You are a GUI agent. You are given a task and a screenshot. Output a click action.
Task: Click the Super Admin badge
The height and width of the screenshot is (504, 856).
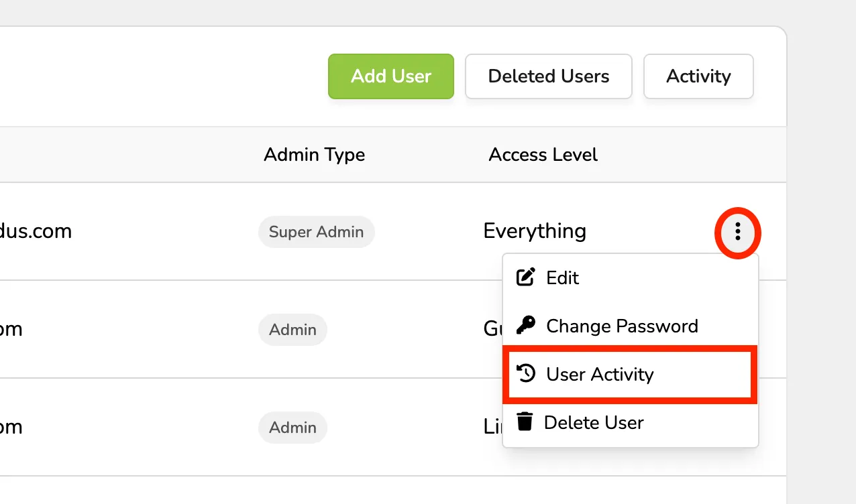317,232
